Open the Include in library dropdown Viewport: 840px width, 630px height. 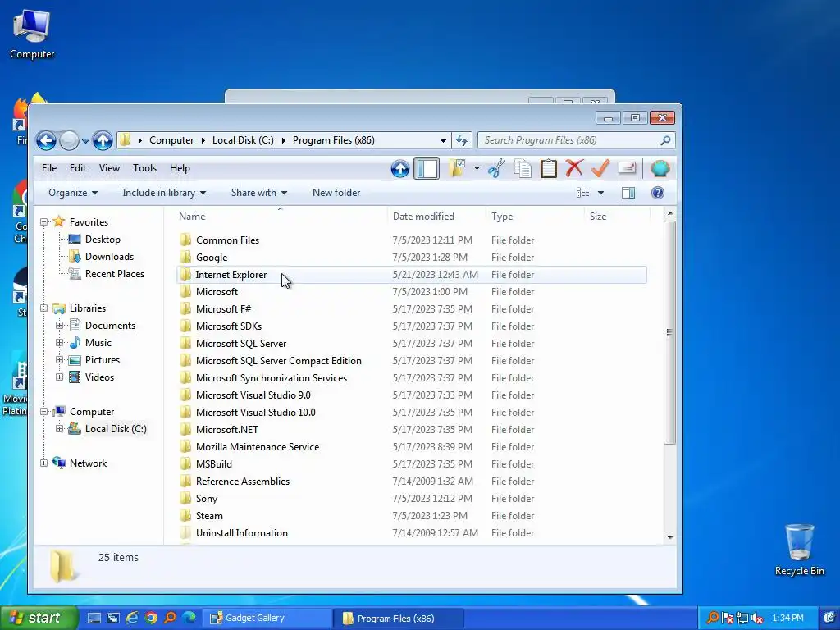click(x=164, y=193)
